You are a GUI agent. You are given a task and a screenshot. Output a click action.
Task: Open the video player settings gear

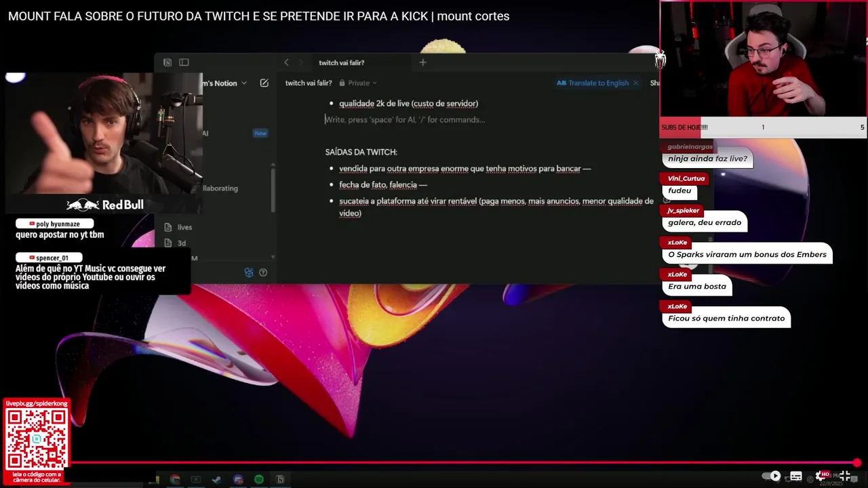coord(821,476)
